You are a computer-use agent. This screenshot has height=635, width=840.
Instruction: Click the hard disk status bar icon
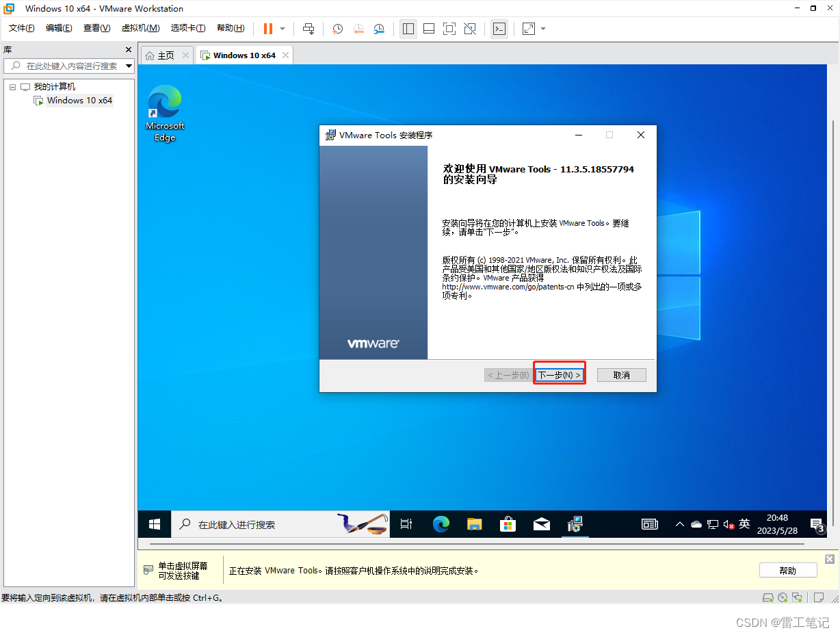point(768,597)
